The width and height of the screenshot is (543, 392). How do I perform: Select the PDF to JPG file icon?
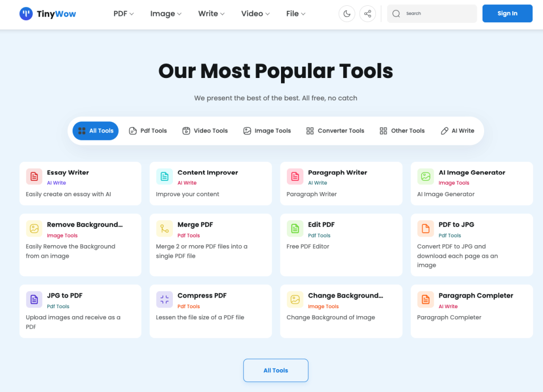pos(425,228)
